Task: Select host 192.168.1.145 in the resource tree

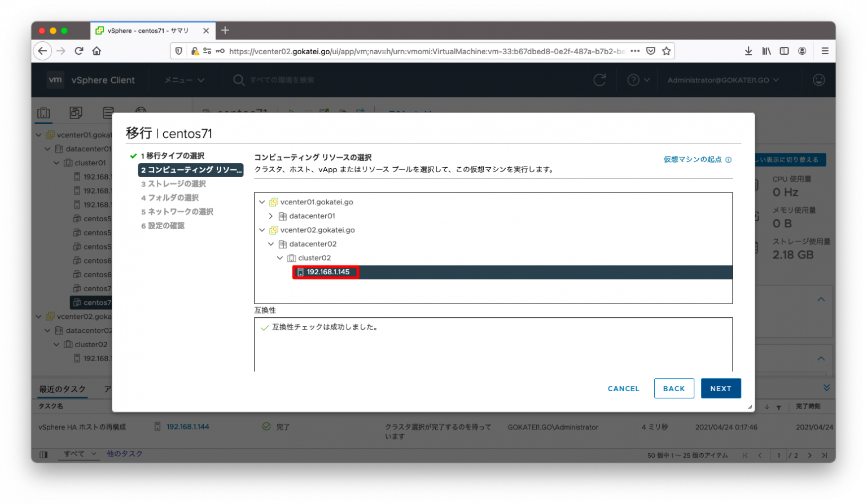Action: [x=326, y=272]
